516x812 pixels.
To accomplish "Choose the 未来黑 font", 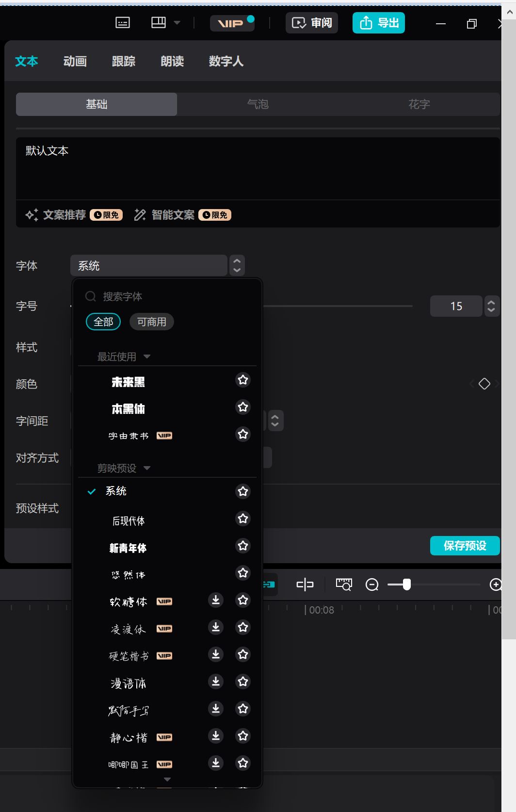I will [x=129, y=382].
